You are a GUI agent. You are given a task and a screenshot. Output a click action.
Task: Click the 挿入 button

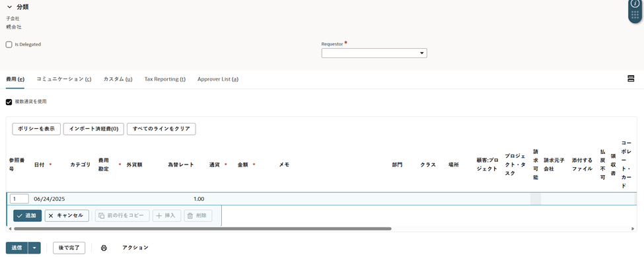coord(166,215)
